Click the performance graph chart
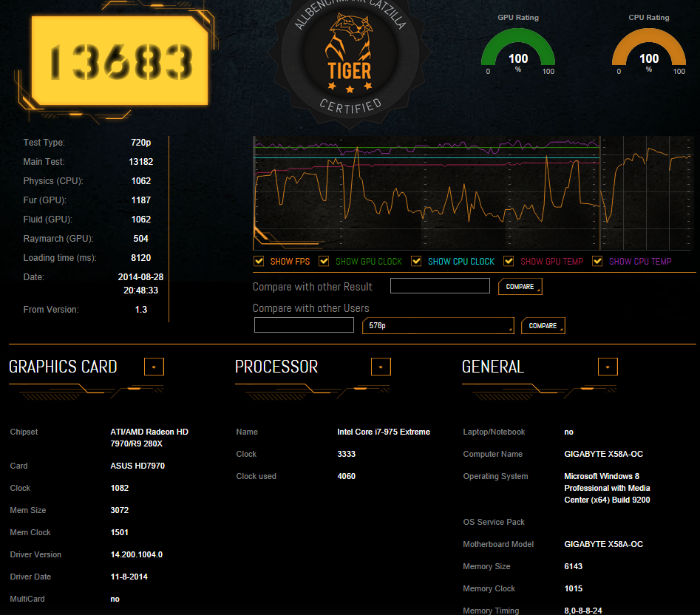700x615 pixels. [474, 193]
